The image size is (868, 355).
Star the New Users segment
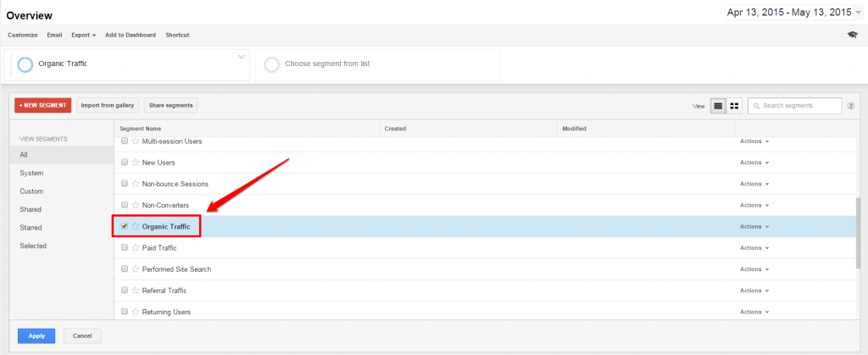coord(135,163)
